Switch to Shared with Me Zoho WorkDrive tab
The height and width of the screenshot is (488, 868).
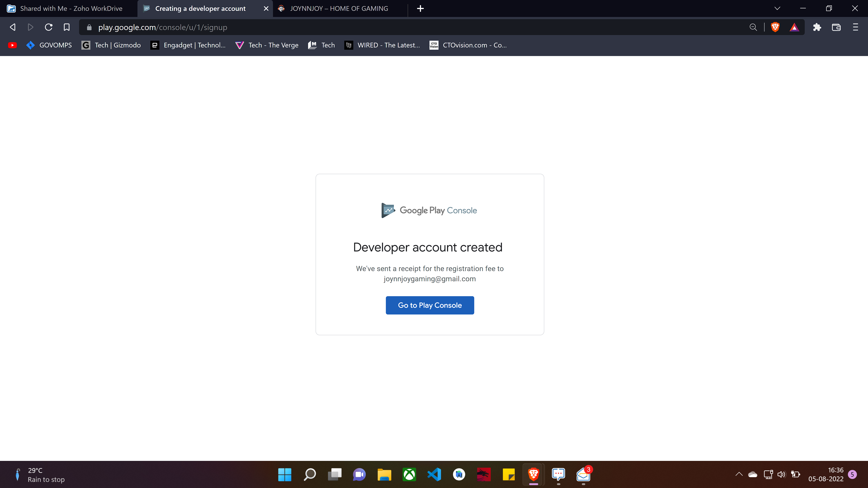pos(68,8)
